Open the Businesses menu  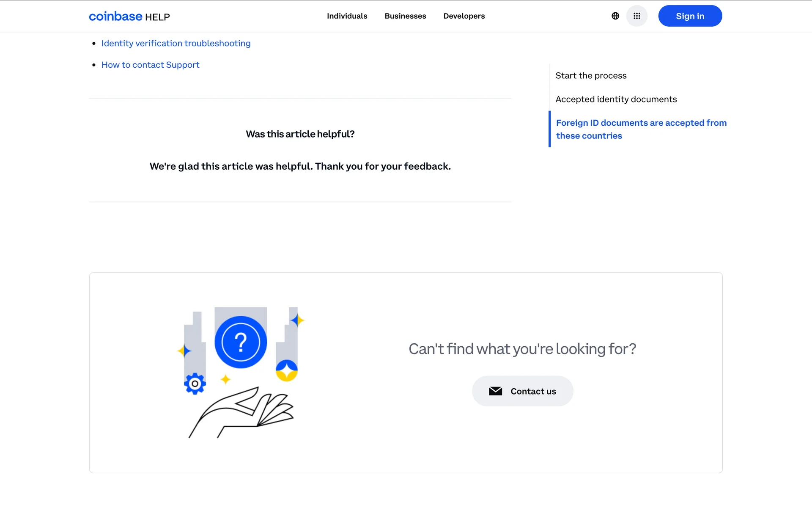(405, 16)
